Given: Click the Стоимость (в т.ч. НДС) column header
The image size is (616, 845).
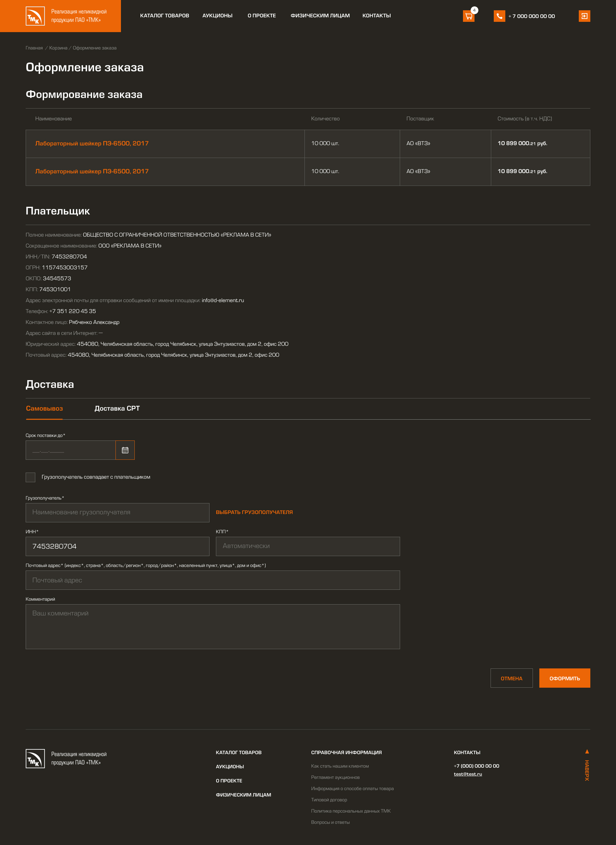Looking at the screenshot, I should [x=525, y=119].
